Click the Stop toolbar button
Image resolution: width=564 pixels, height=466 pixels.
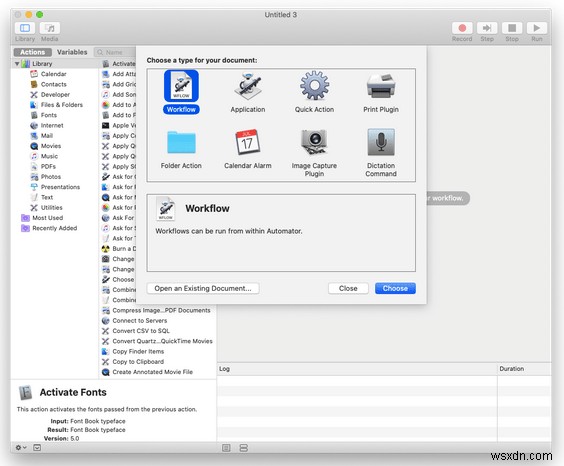[x=512, y=28]
